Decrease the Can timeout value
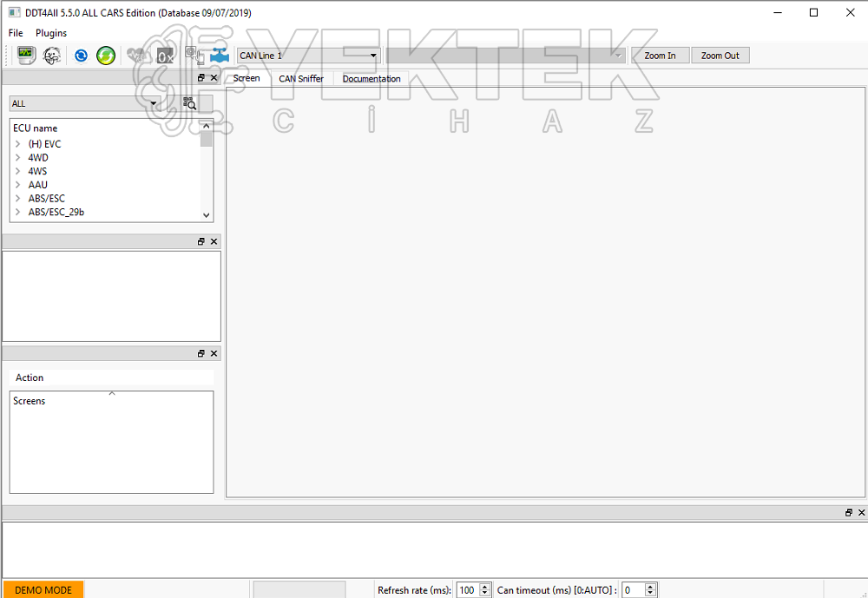Image resolution: width=868 pixels, height=598 pixels. pyautogui.click(x=651, y=594)
